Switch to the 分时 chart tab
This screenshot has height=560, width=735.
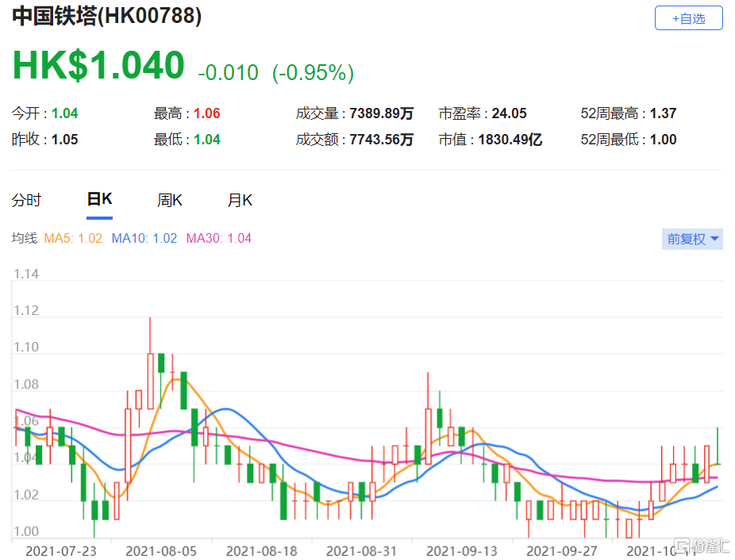(26, 200)
